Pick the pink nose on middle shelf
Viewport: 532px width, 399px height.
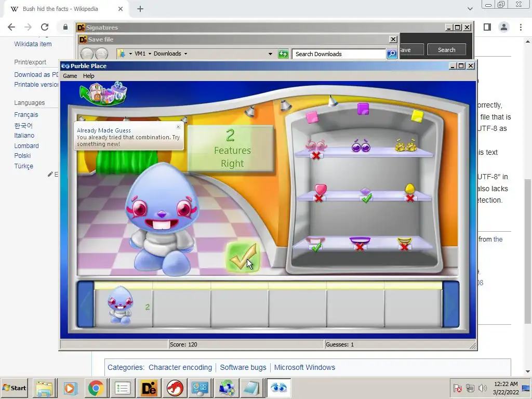[x=320, y=189]
